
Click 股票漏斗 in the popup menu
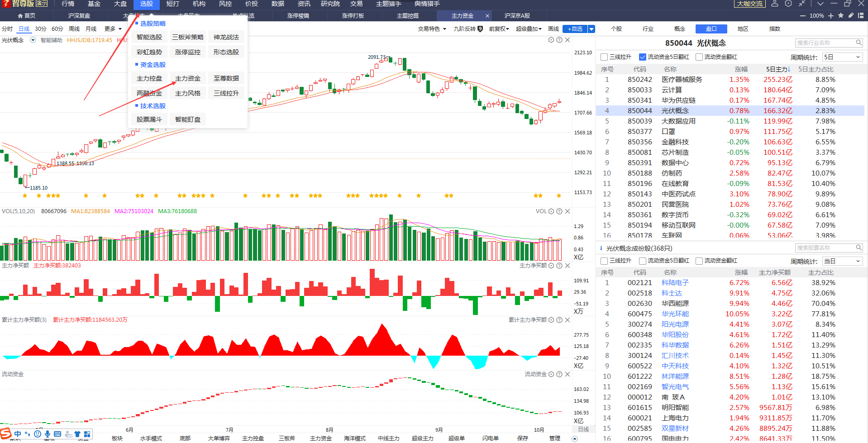pos(149,119)
